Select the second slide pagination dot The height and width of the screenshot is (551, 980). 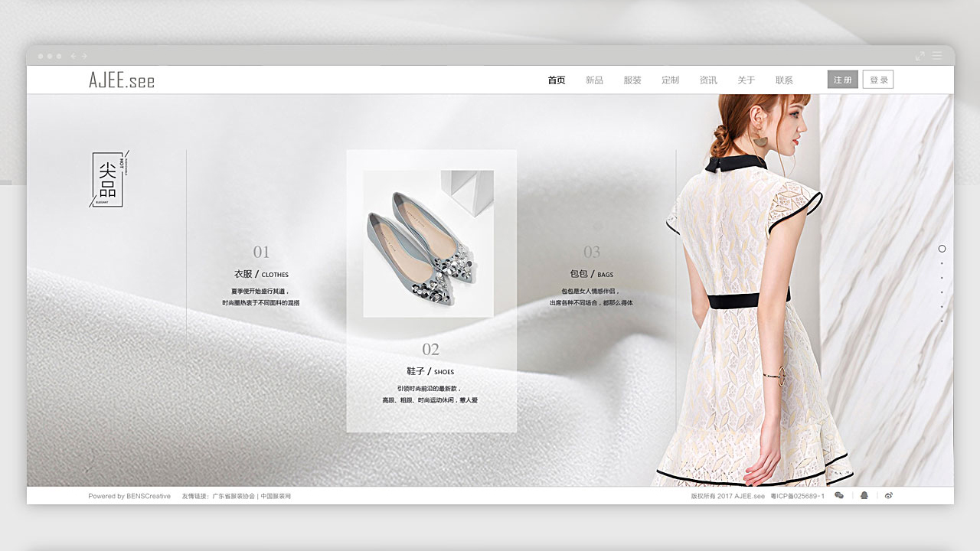942,263
